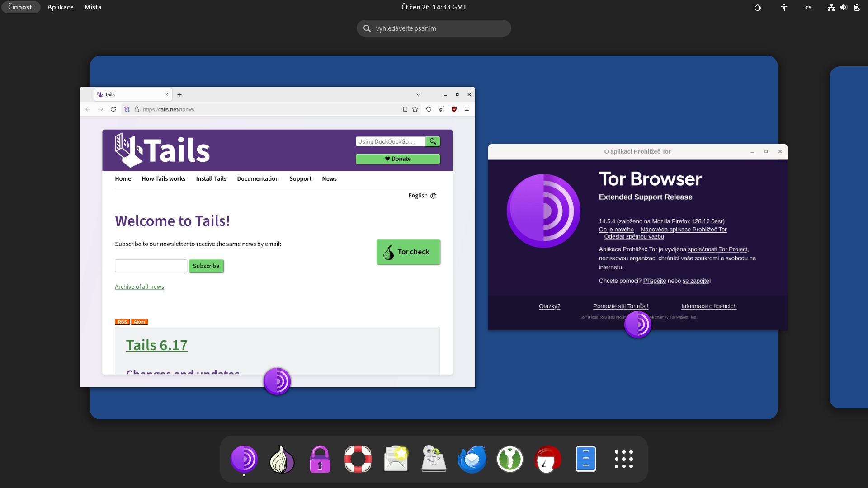Open Install Tails navigation item

211,179
